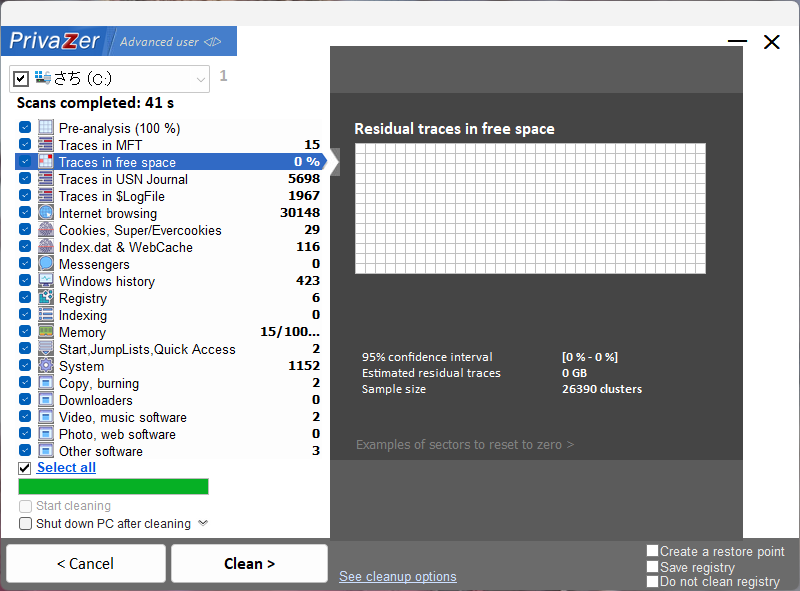Click the arrows icon next to Advanced user

[x=213, y=42]
